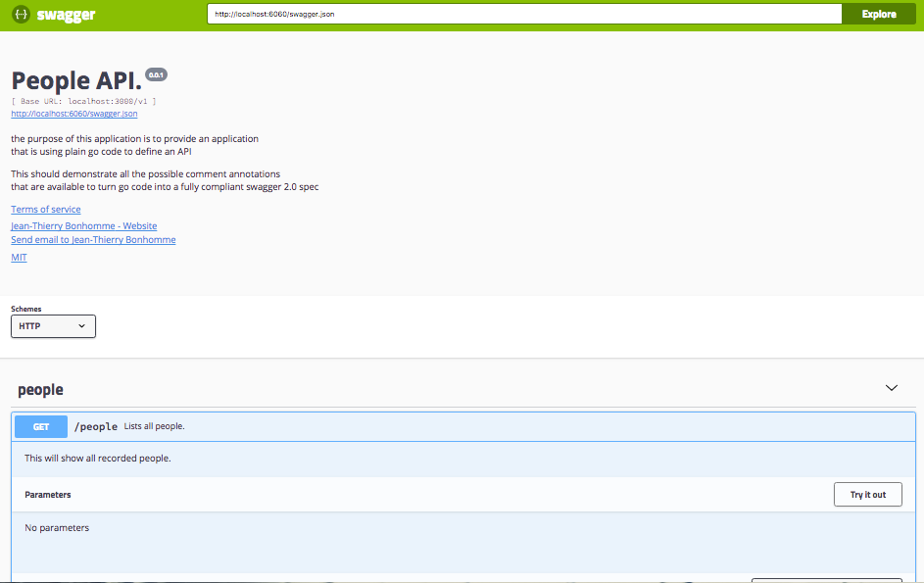This screenshot has width=924, height=583.
Task: Click 'This will show all recorded people.' text
Action: pyautogui.click(x=98, y=458)
